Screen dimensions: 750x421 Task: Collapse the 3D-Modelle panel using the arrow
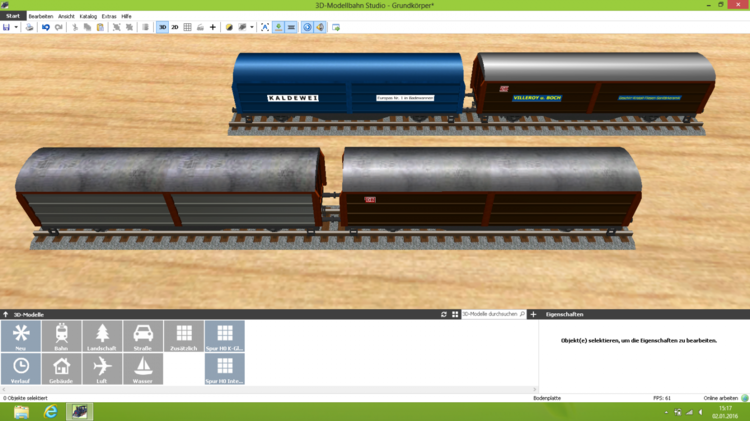(5, 314)
